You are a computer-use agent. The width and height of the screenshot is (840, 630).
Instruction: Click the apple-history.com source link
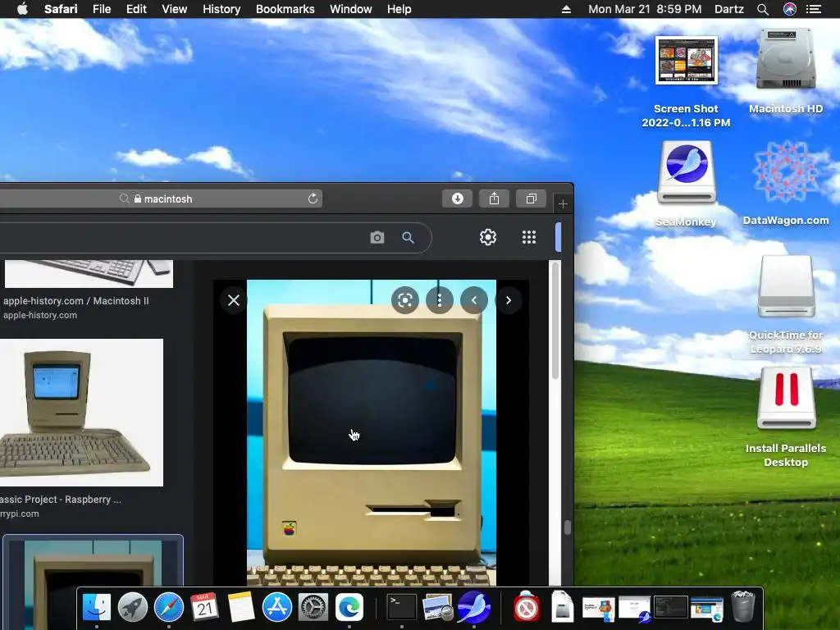tap(40, 315)
